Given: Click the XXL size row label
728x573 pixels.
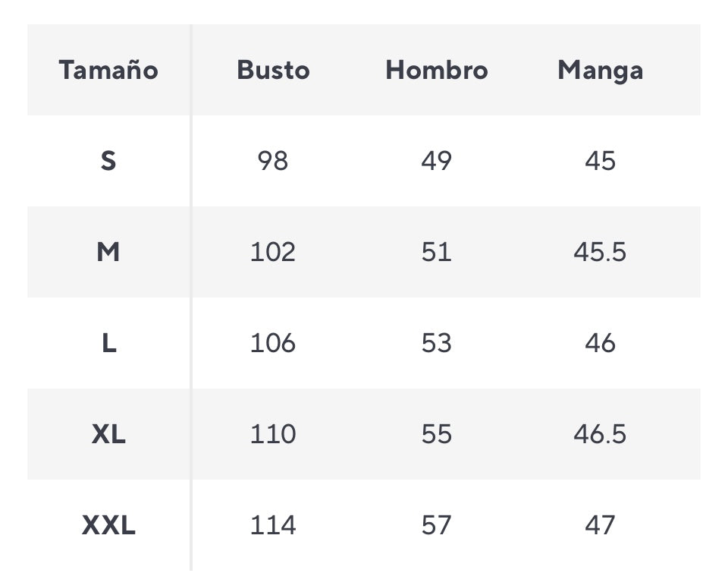Looking at the screenshot, I should [108, 525].
